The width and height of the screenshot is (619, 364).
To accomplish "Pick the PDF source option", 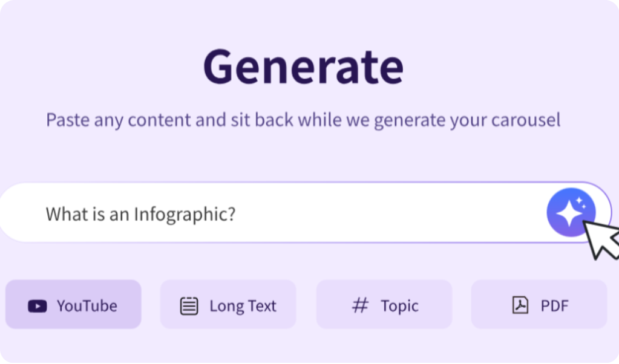I will [x=539, y=304].
